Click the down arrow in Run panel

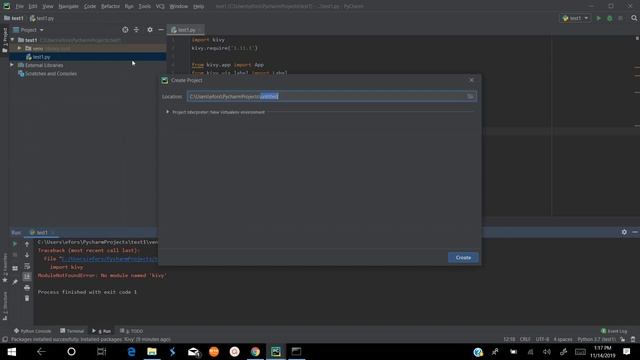27,255
